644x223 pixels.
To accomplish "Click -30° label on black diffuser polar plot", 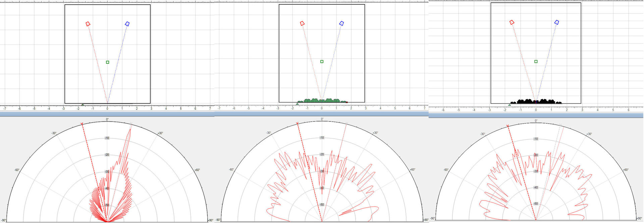I will tap(483, 134).
